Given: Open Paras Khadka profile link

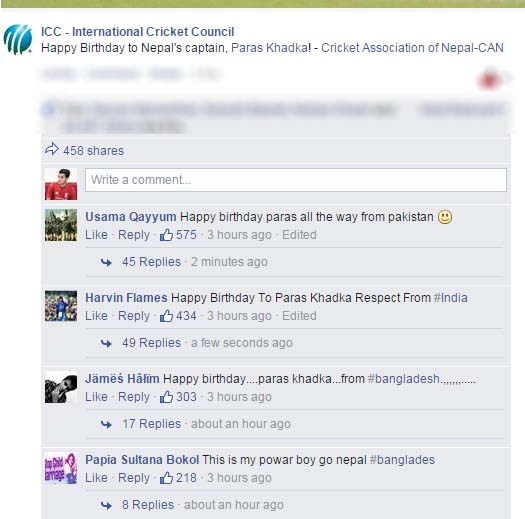Looking at the screenshot, I should (271, 48).
